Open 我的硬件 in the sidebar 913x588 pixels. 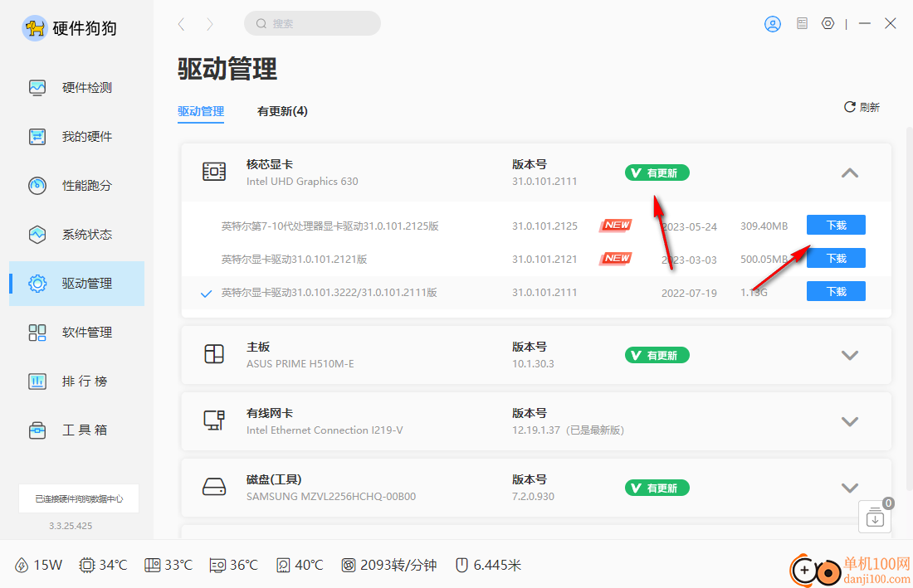pyautogui.click(x=76, y=137)
